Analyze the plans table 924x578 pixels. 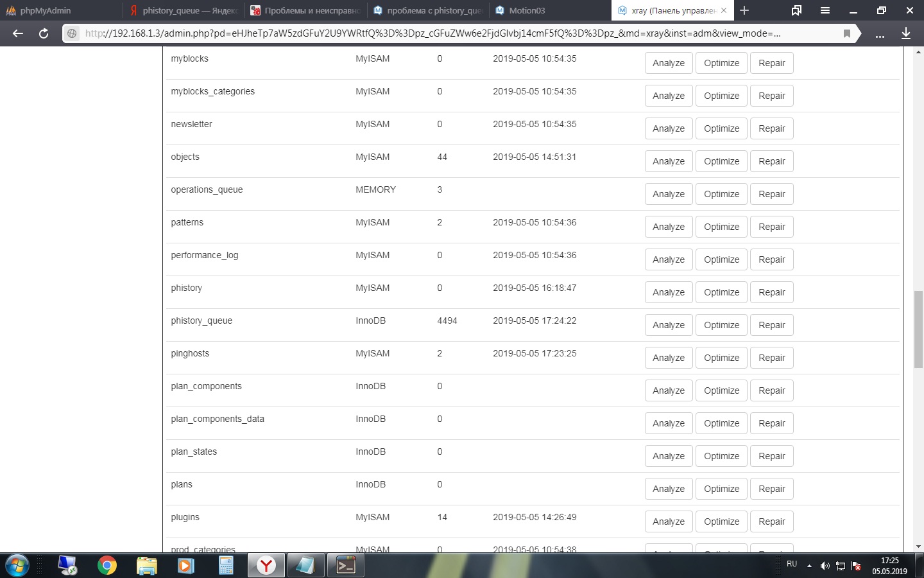tap(669, 489)
